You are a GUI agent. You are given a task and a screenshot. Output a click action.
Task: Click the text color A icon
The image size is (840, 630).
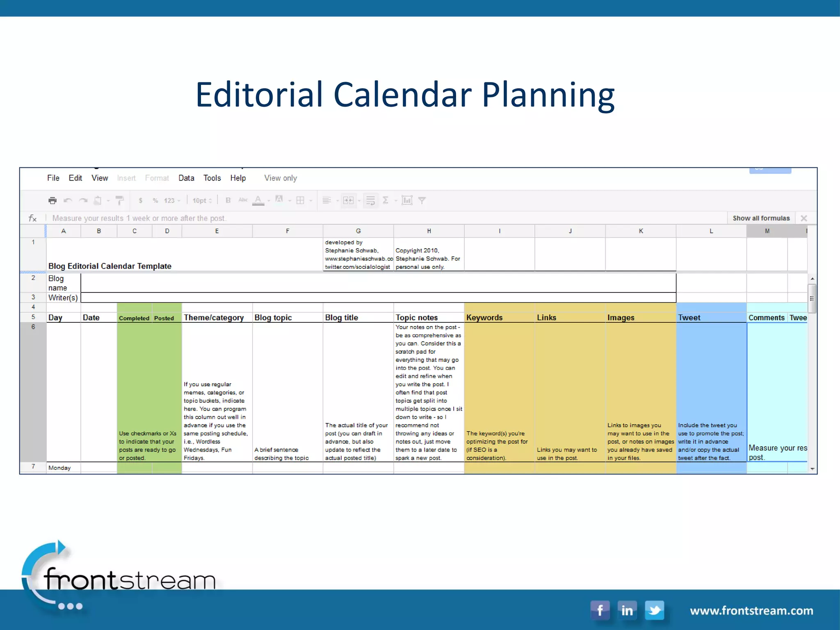click(x=258, y=200)
